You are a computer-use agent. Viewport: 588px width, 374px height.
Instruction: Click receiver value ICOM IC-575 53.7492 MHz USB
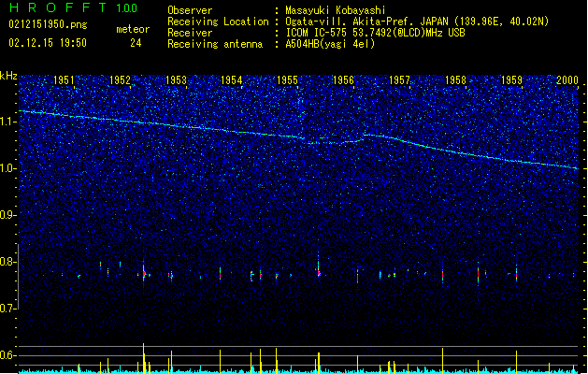coord(375,33)
